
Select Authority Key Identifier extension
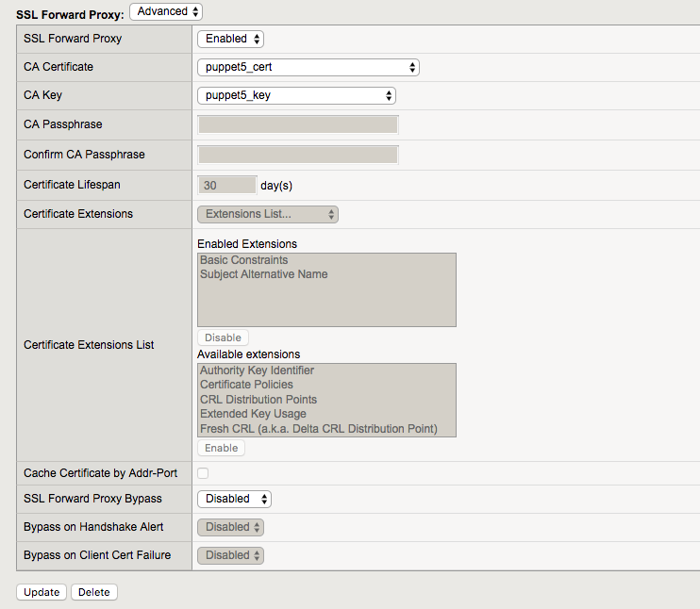click(257, 370)
